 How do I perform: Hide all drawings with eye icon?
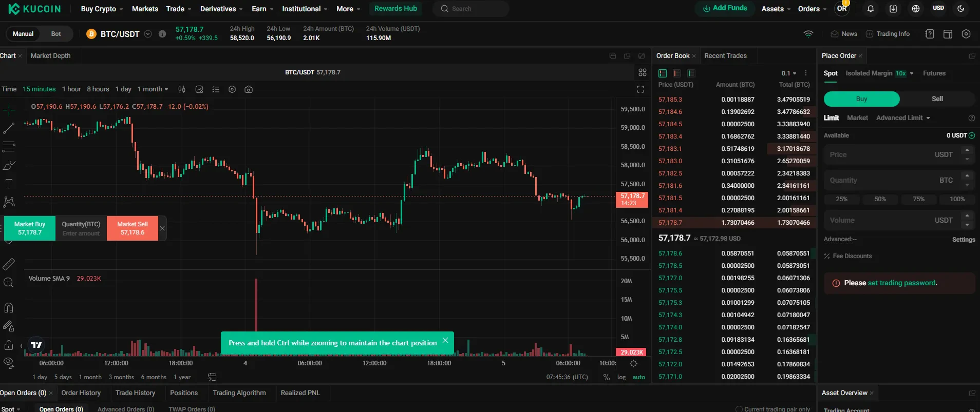pyautogui.click(x=9, y=363)
